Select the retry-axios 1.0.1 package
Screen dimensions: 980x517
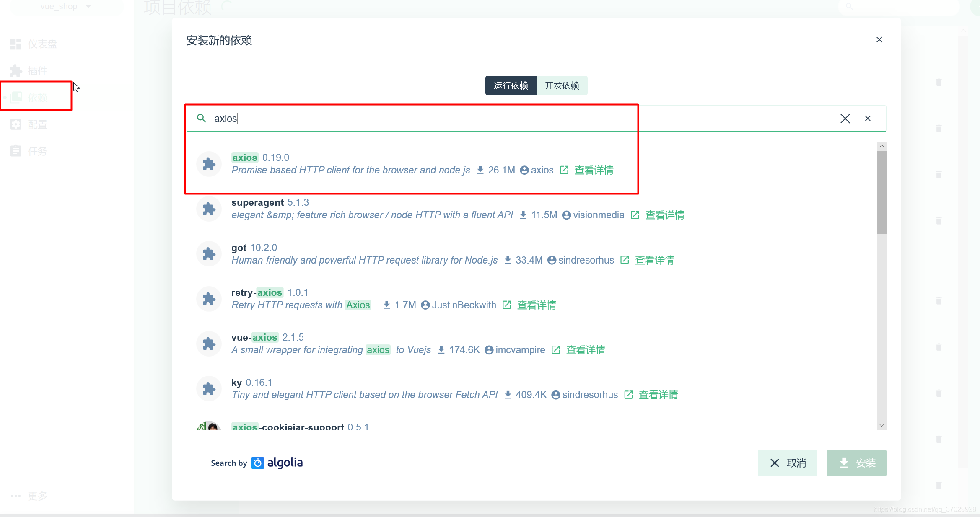tap(531, 299)
